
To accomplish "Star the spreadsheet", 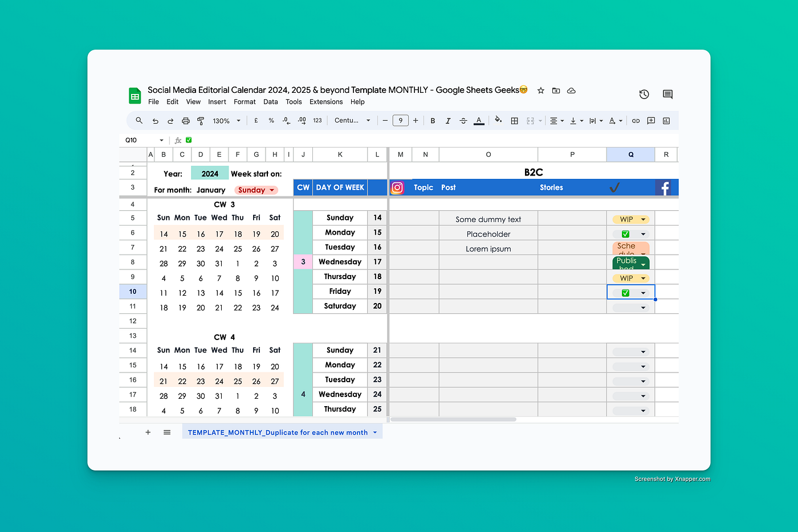I will (540, 90).
